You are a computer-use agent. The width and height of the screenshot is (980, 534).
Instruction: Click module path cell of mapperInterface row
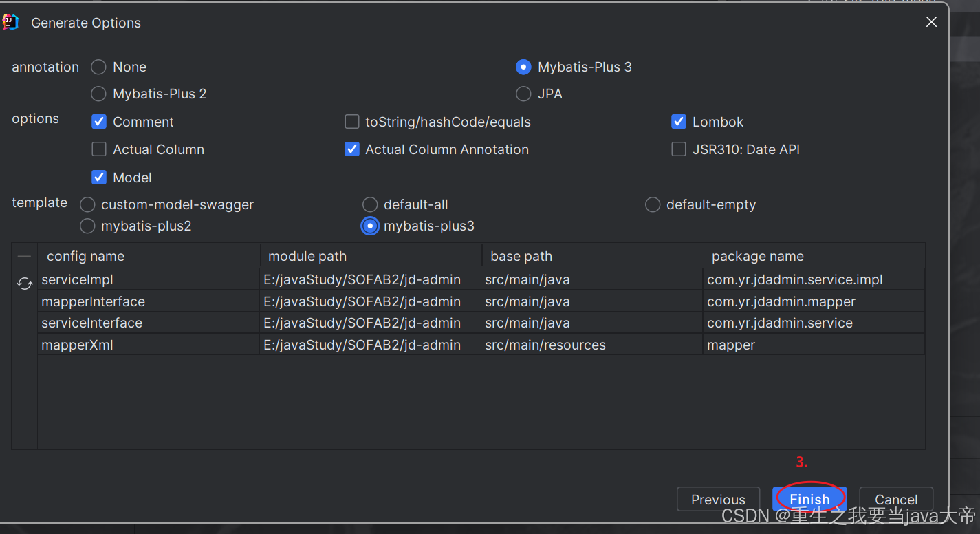(x=371, y=301)
